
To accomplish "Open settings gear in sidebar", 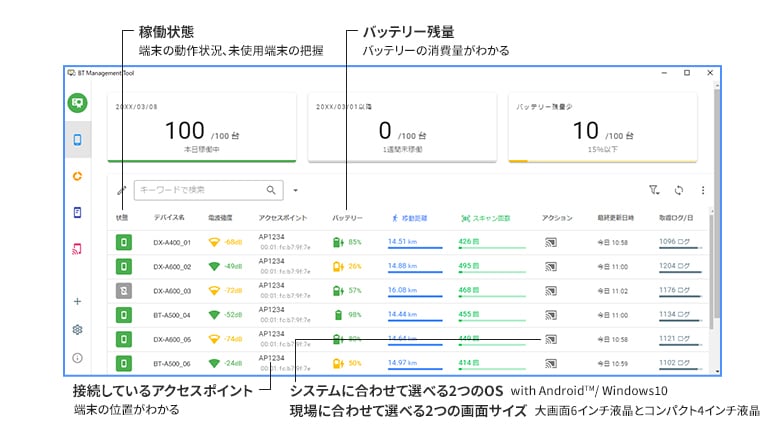I will [x=77, y=329].
